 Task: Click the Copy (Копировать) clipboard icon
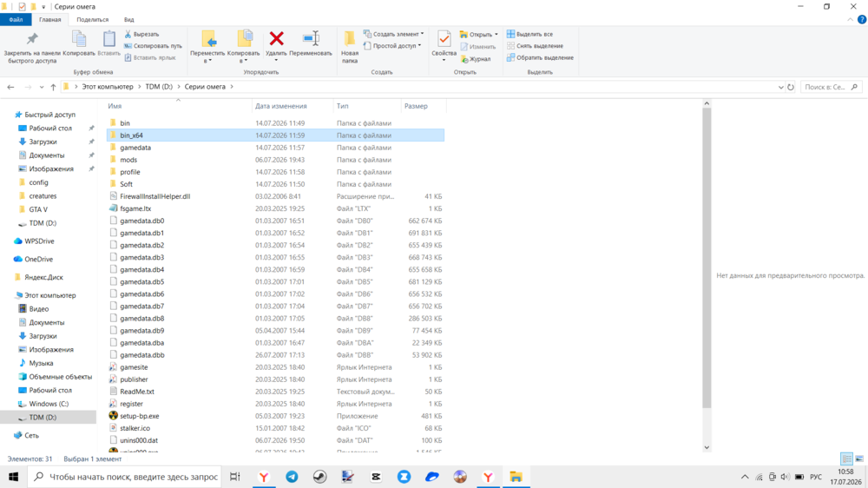(x=79, y=43)
